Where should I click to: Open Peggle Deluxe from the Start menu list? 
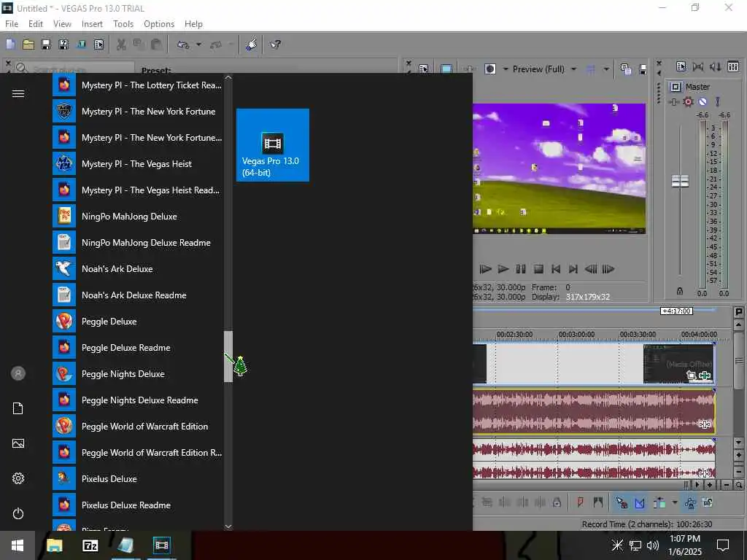(137, 322)
